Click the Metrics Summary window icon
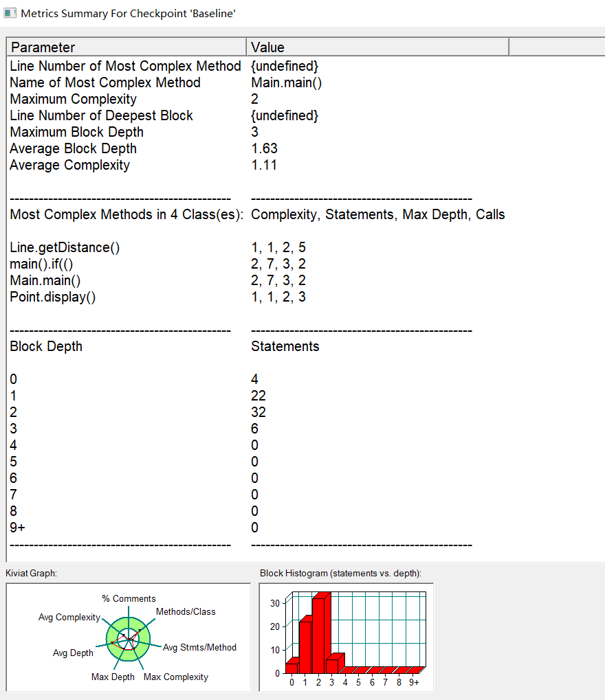Image resolution: width=605 pixels, height=700 pixels. click(10, 13)
